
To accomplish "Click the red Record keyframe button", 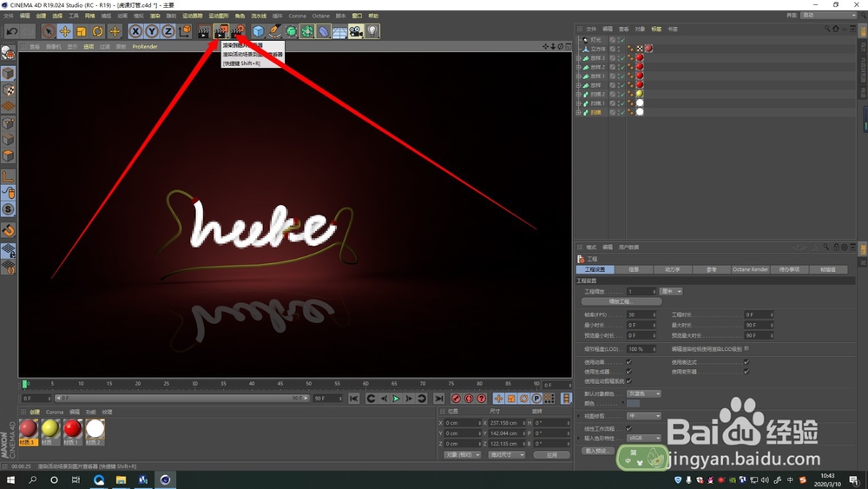I will [x=457, y=398].
